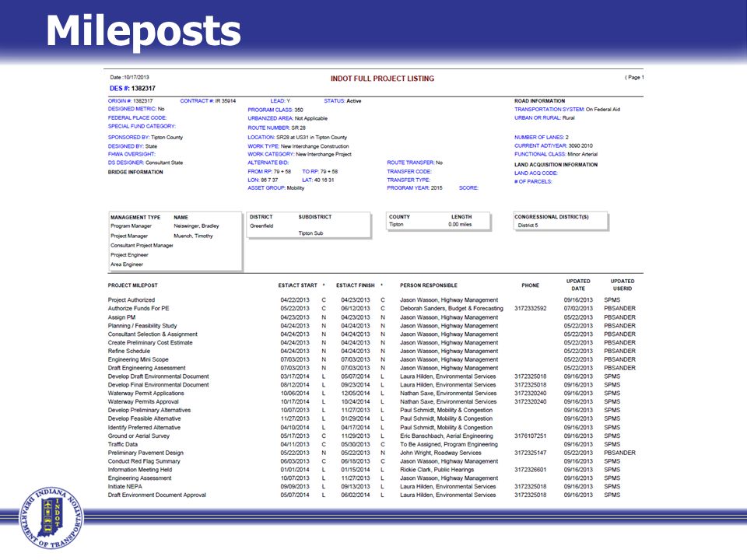Viewport: 747px width, 560px height.
Task: Click the EST/ACT START column header
Action: pyautogui.click(x=298, y=285)
